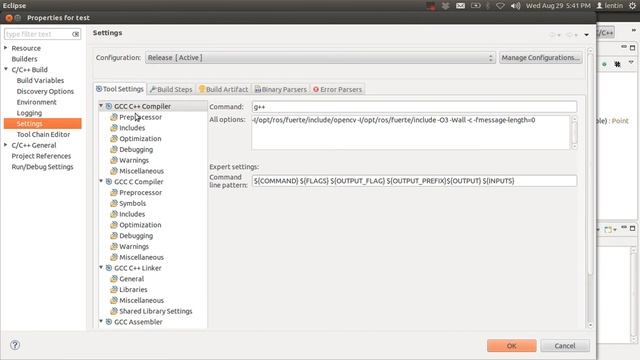This screenshot has width=640, height=360.
Task: Open the Settings view menu arrow
Action: (x=587, y=35)
